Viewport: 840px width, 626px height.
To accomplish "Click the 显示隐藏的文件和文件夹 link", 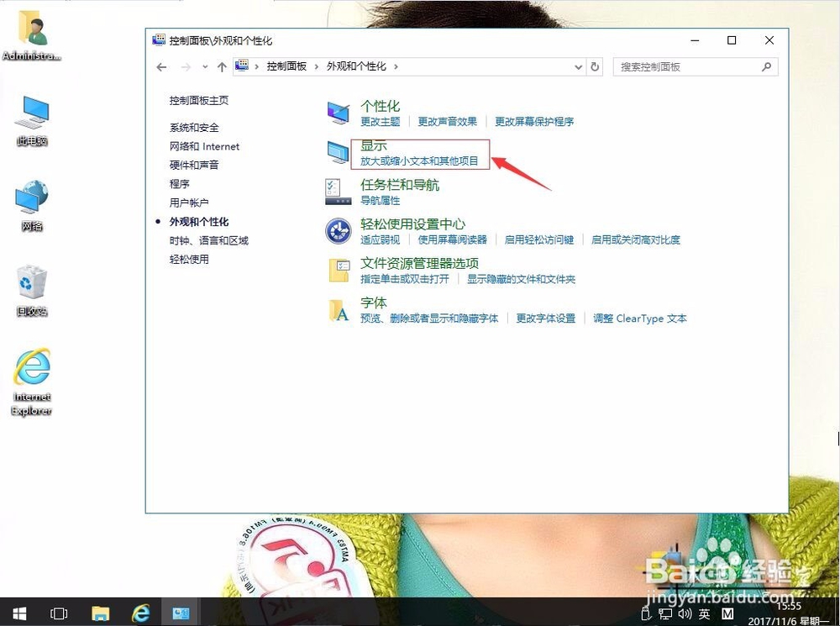I will 521,279.
